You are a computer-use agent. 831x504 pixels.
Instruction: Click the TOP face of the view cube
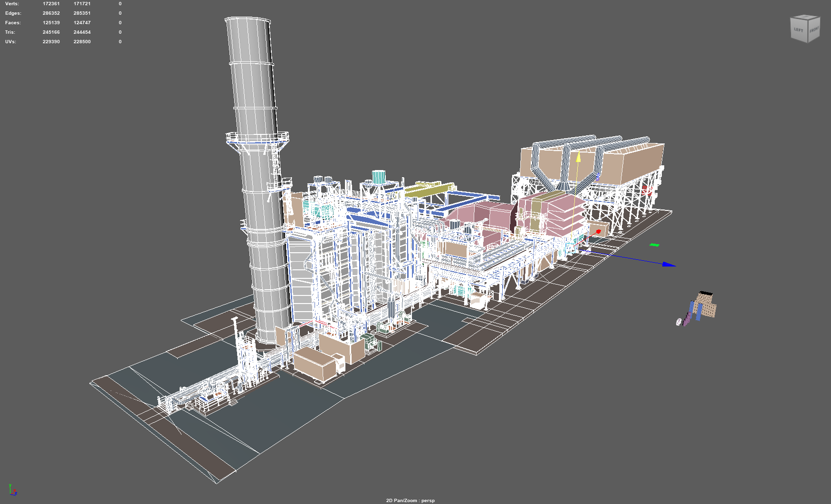[806, 17]
